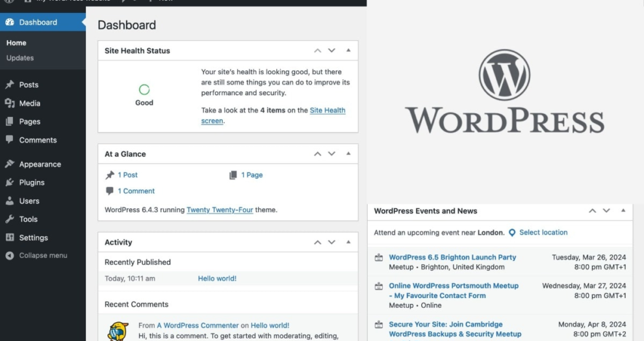Click bubble icon beside 1 Comment
644x341 pixels.
(110, 191)
